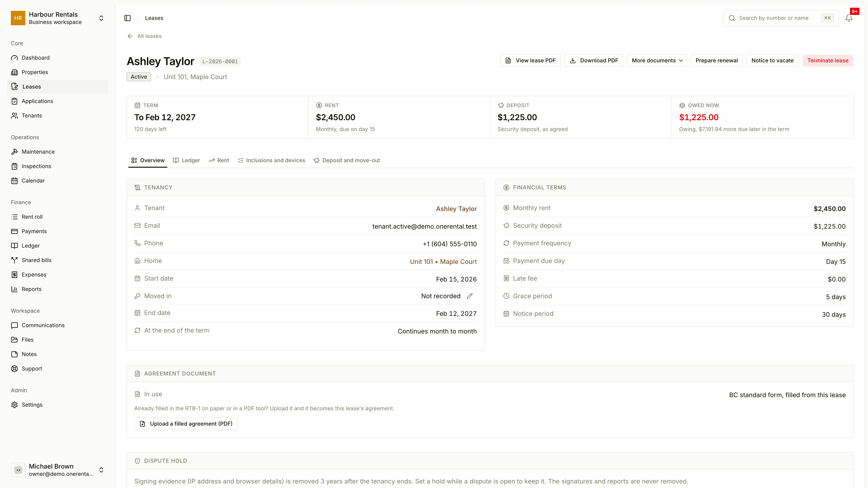Open the Ashley Taylor tenant link
The width and height of the screenshot is (868, 488).
[456, 209]
